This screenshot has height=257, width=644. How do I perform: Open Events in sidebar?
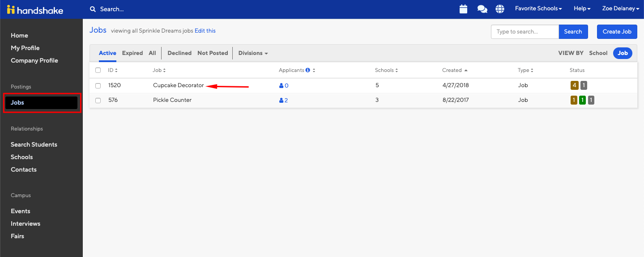tap(21, 211)
